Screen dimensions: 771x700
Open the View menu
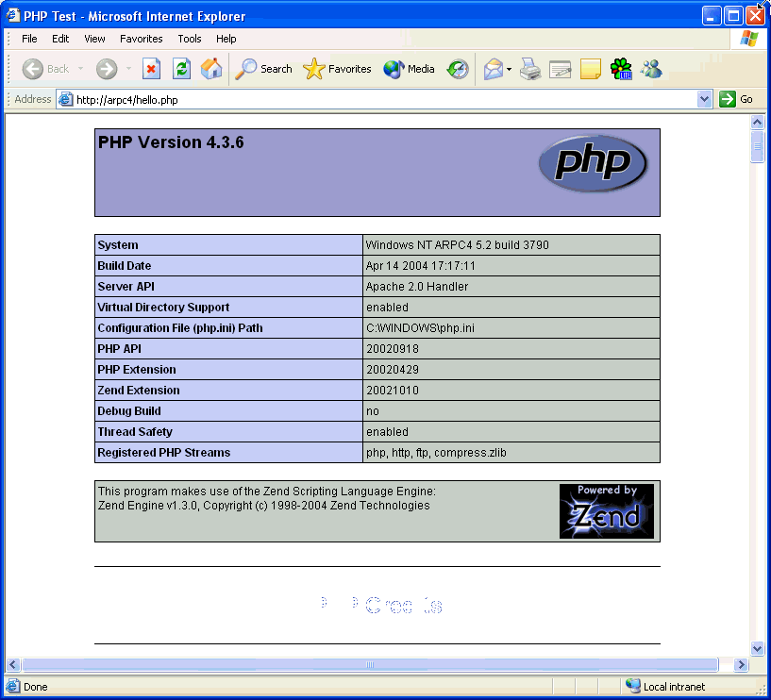[x=94, y=39]
